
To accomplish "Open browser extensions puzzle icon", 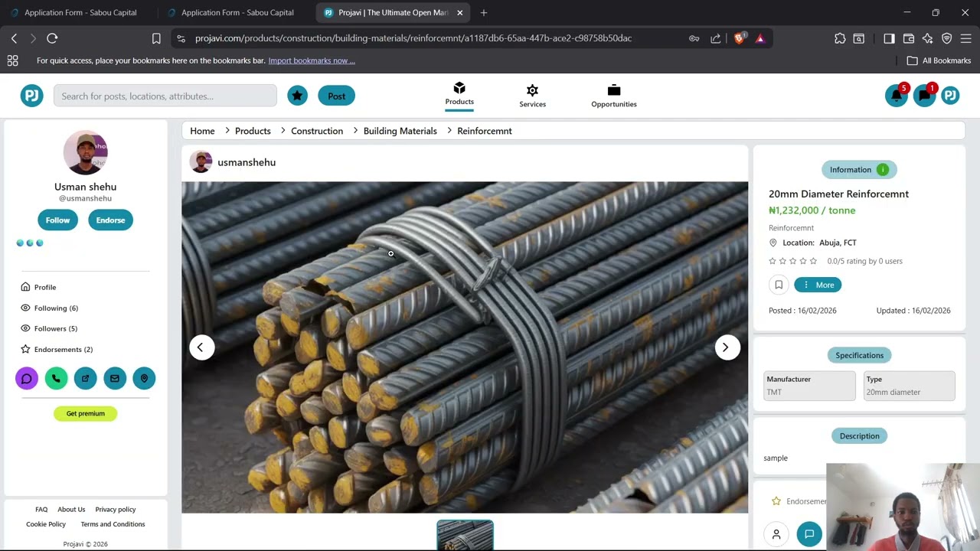I will coord(840,38).
